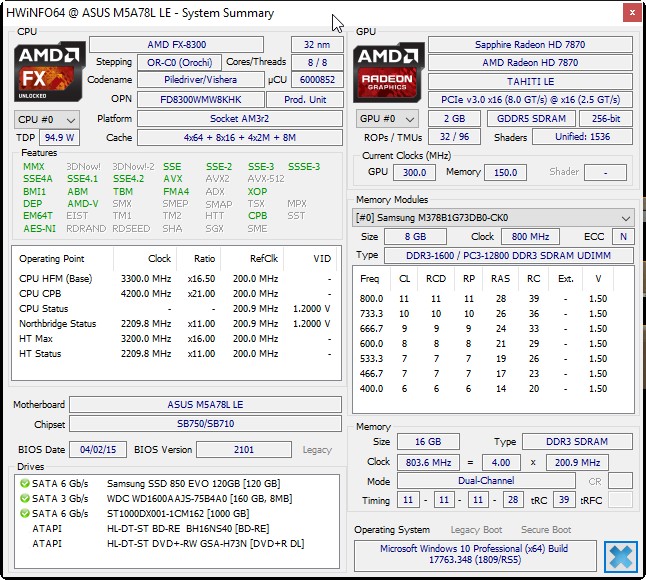Click the Windows 10 Professional OS field
The width and height of the screenshot is (646, 580).
tap(475, 554)
